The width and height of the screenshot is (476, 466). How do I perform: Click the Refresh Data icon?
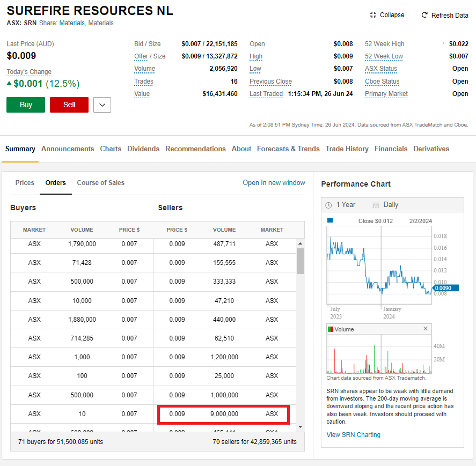click(424, 15)
